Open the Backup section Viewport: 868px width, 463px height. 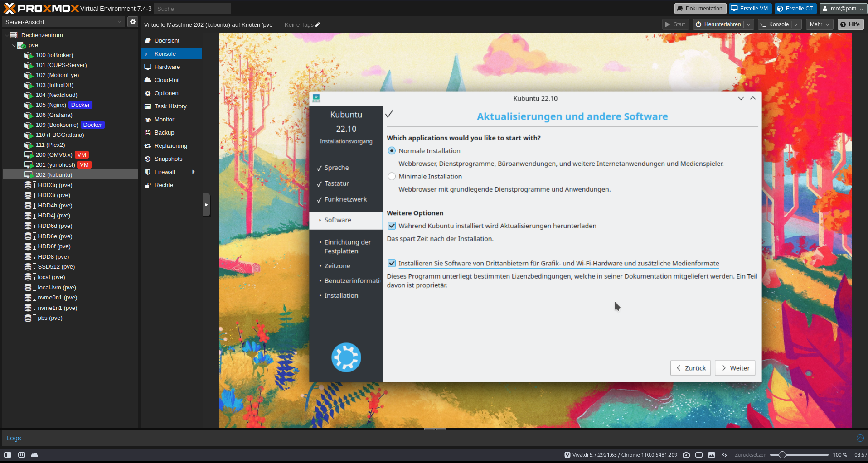point(171,133)
